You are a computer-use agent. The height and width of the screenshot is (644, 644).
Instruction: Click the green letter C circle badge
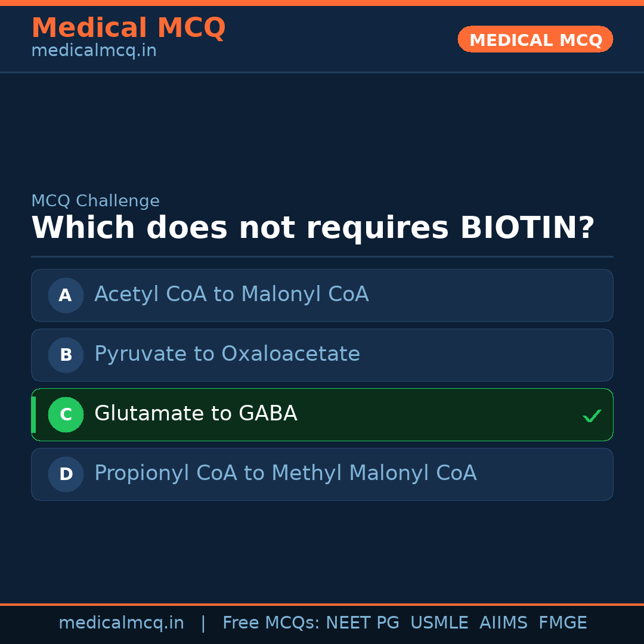[66, 414]
